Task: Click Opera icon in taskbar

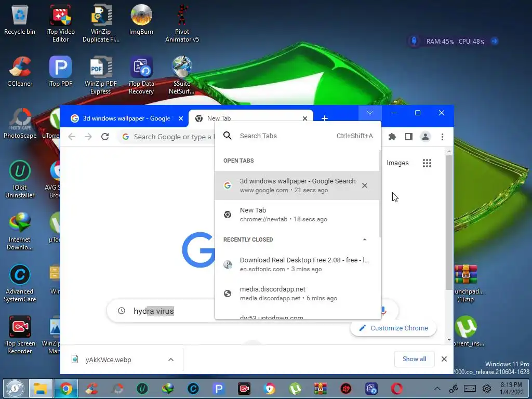Action: pos(396,389)
